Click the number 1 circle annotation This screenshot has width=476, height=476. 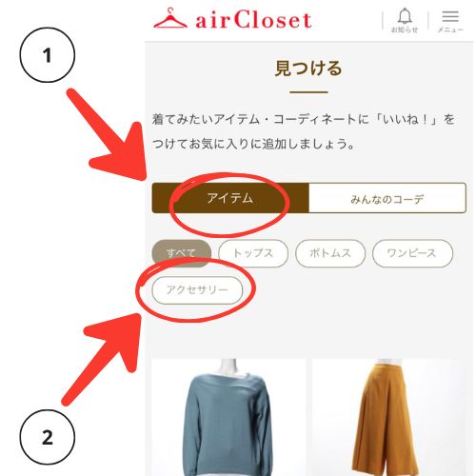[48, 55]
